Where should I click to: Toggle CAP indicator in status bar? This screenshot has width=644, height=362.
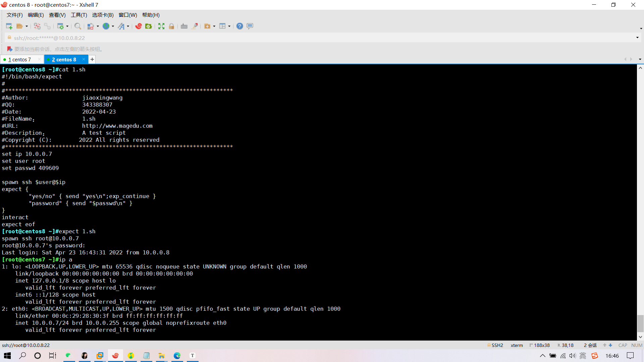click(x=623, y=345)
